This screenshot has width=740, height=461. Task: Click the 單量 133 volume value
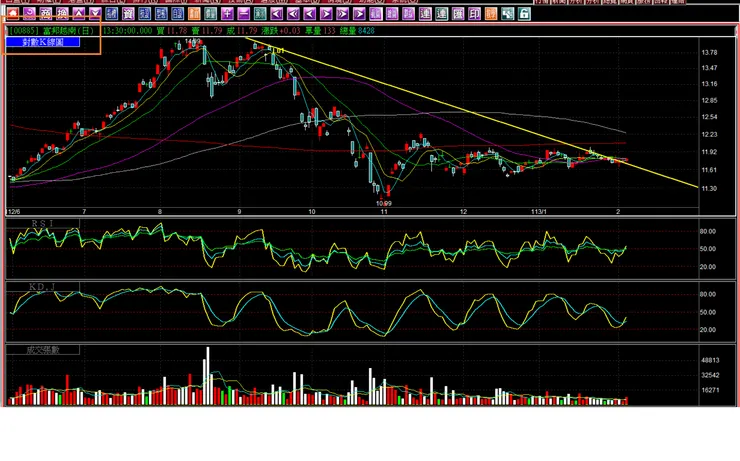[320, 31]
